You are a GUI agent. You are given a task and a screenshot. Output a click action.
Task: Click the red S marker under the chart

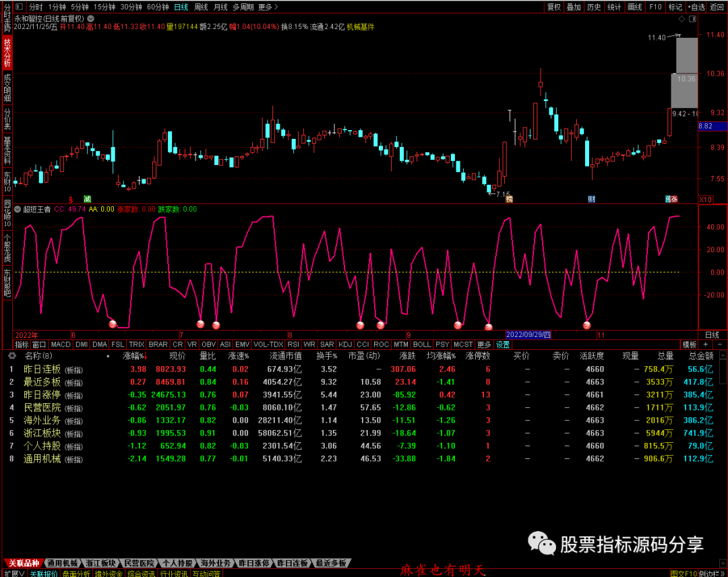pos(71,200)
